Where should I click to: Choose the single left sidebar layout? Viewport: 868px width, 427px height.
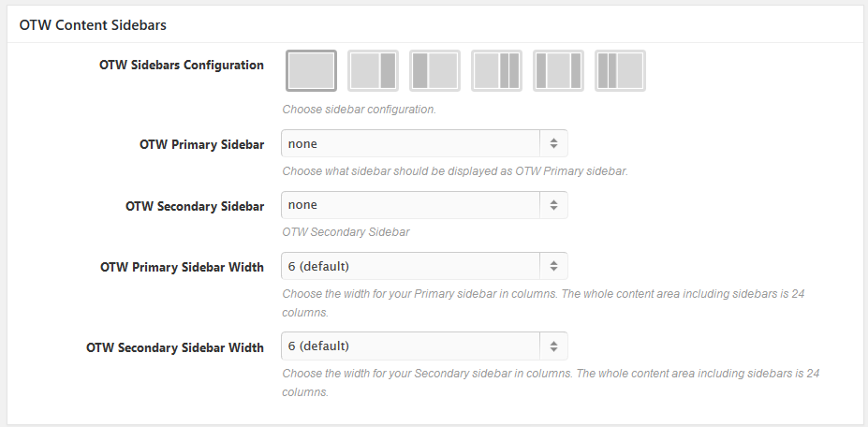pyautogui.click(x=434, y=71)
